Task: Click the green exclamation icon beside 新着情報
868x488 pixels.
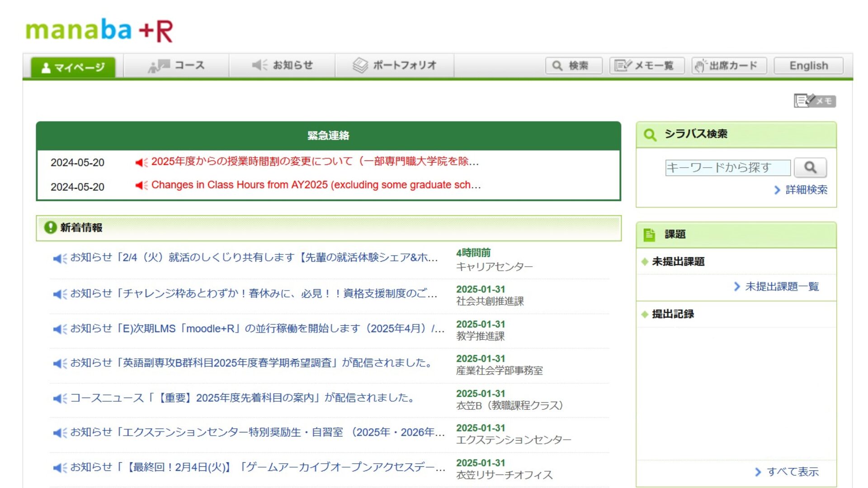Action: pos(50,227)
